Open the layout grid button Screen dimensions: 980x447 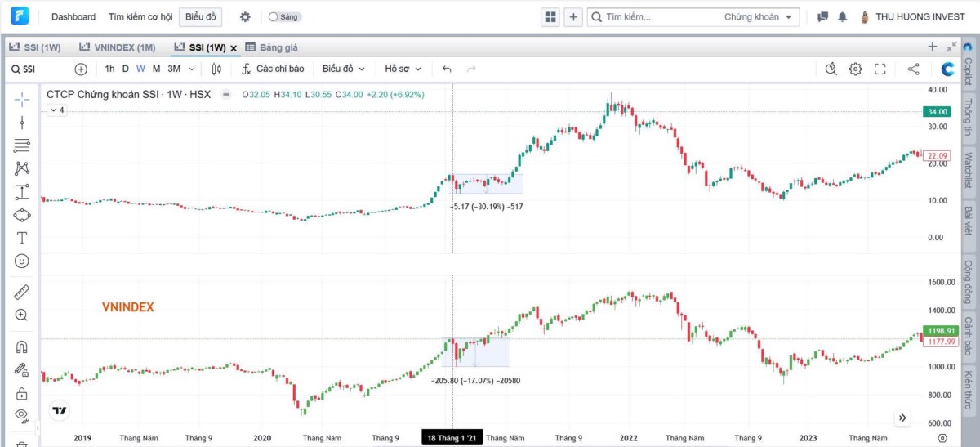click(550, 16)
